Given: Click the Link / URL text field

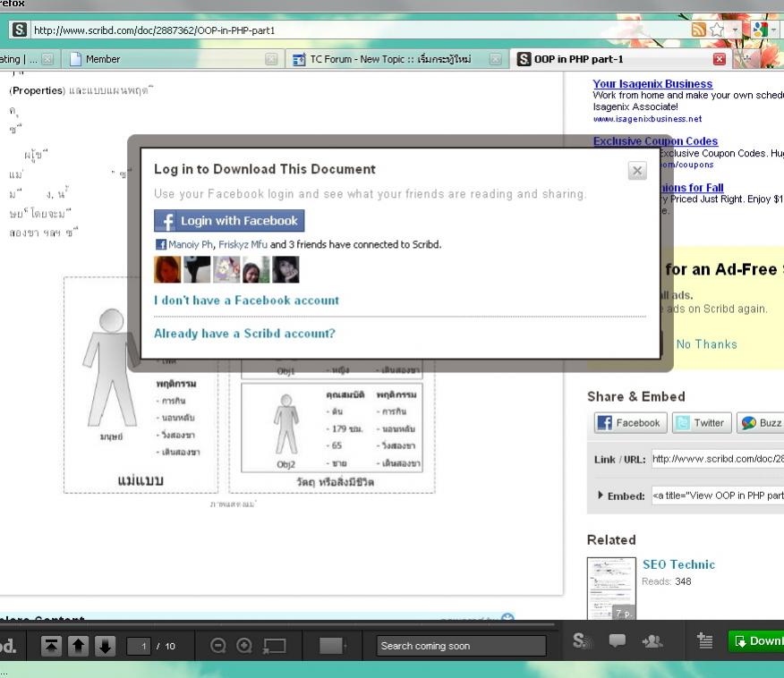Looking at the screenshot, I should [718, 459].
